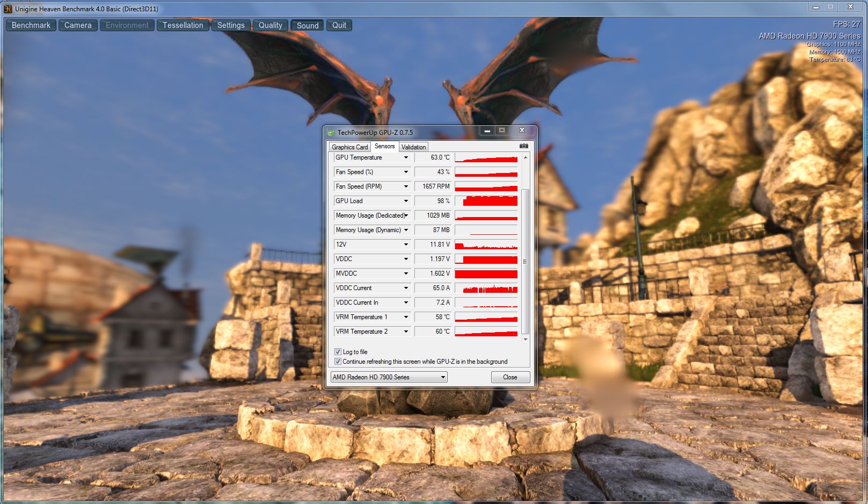The width and height of the screenshot is (868, 504).
Task: Minimize the Unigine Heaven window
Action: tap(815, 7)
